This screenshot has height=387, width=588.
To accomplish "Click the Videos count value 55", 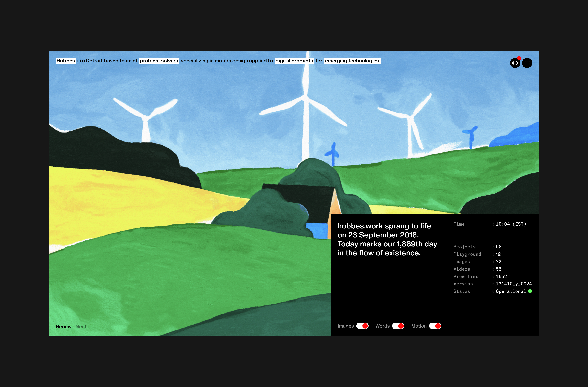I will (498, 269).
